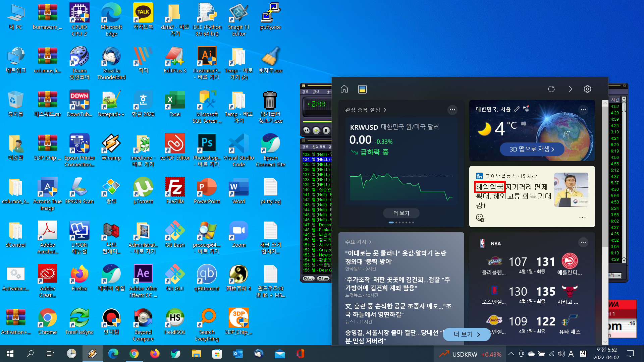Open the Search Everything desktop shortcut
The height and width of the screenshot is (362, 644).
click(x=207, y=324)
